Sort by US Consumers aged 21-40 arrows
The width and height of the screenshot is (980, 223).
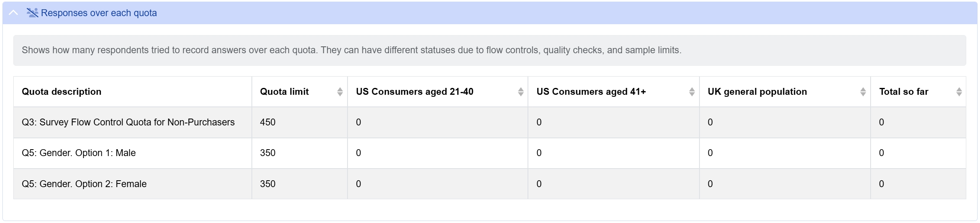point(521,92)
